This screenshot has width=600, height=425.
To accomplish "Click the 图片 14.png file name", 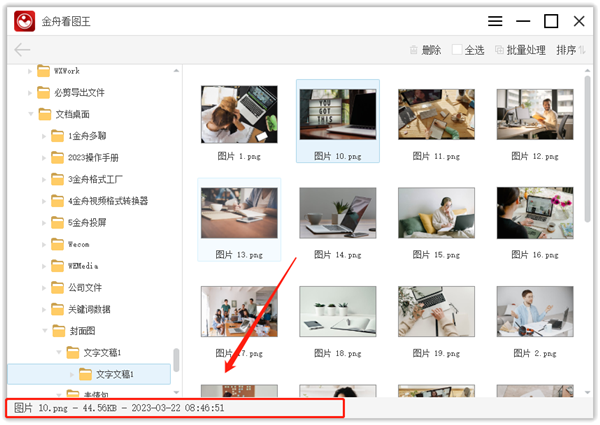I will (338, 255).
